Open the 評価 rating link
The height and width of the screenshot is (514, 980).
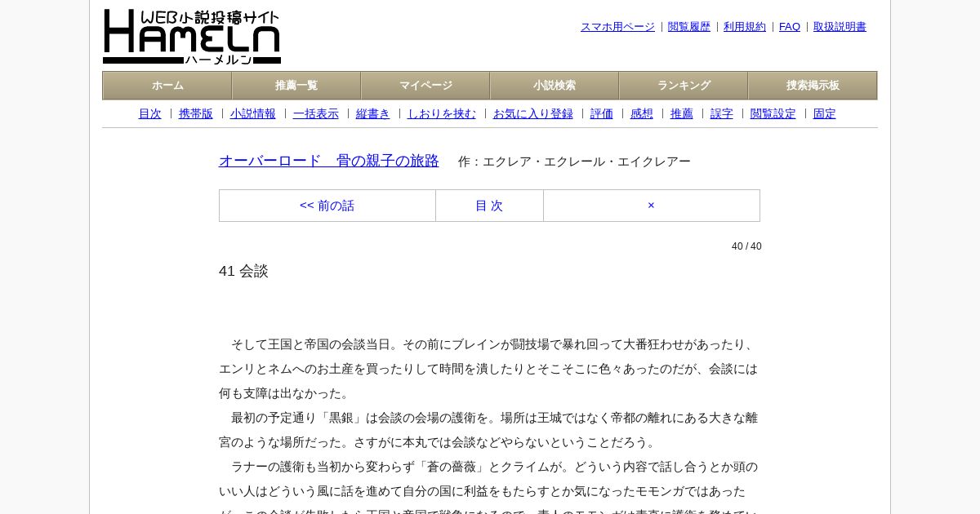click(x=602, y=114)
